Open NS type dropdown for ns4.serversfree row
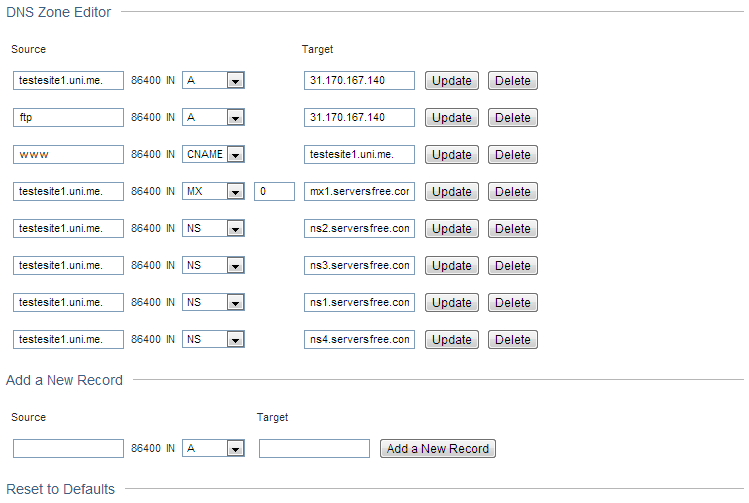749x503 pixels. point(213,340)
